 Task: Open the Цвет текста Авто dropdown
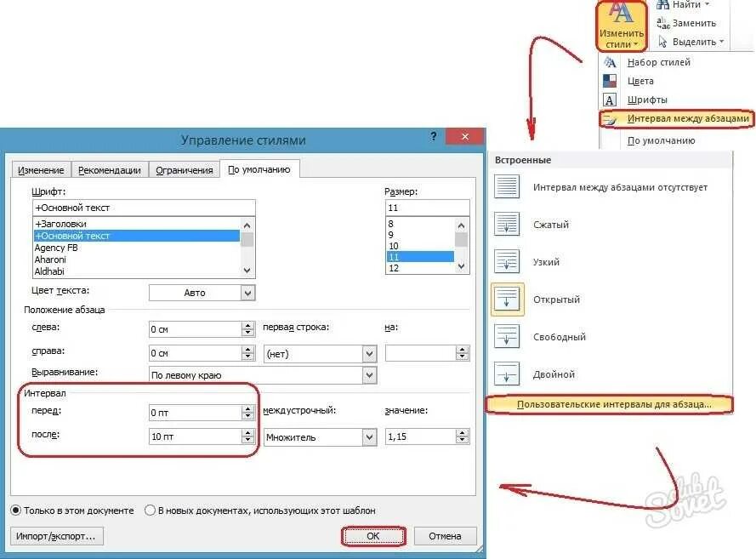pos(247,293)
